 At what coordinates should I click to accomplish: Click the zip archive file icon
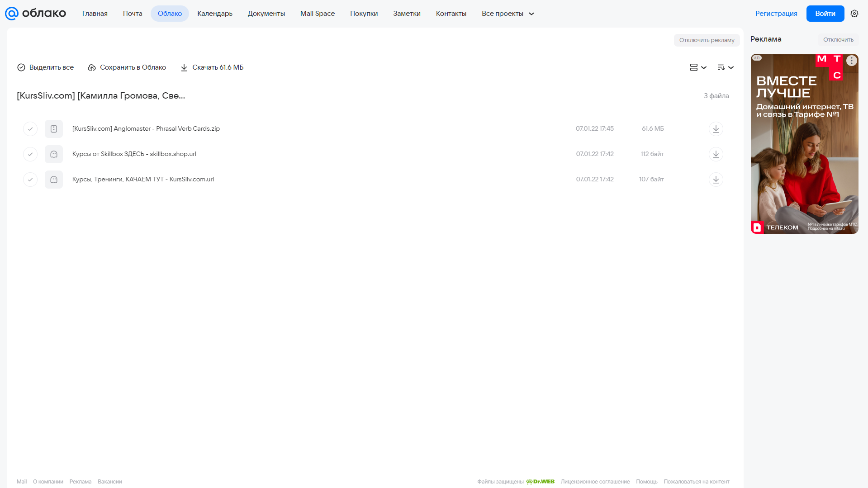click(54, 129)
